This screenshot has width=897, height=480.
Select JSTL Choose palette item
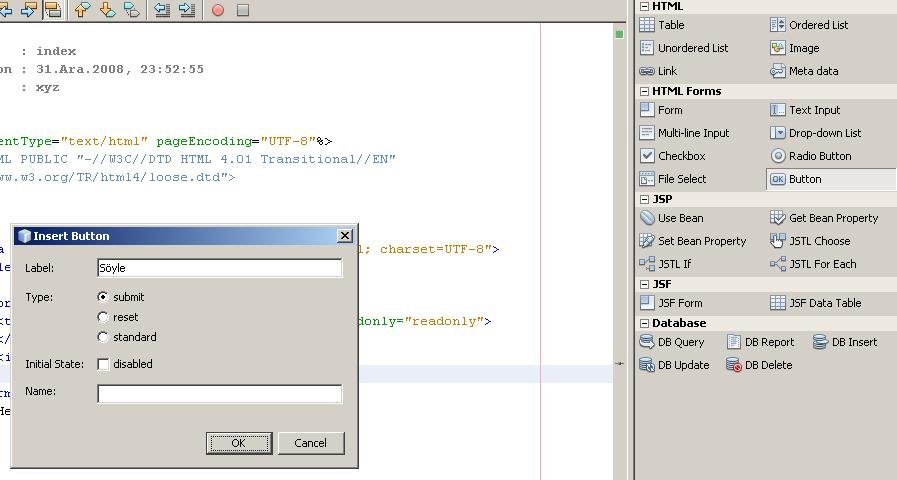[810, 241]
